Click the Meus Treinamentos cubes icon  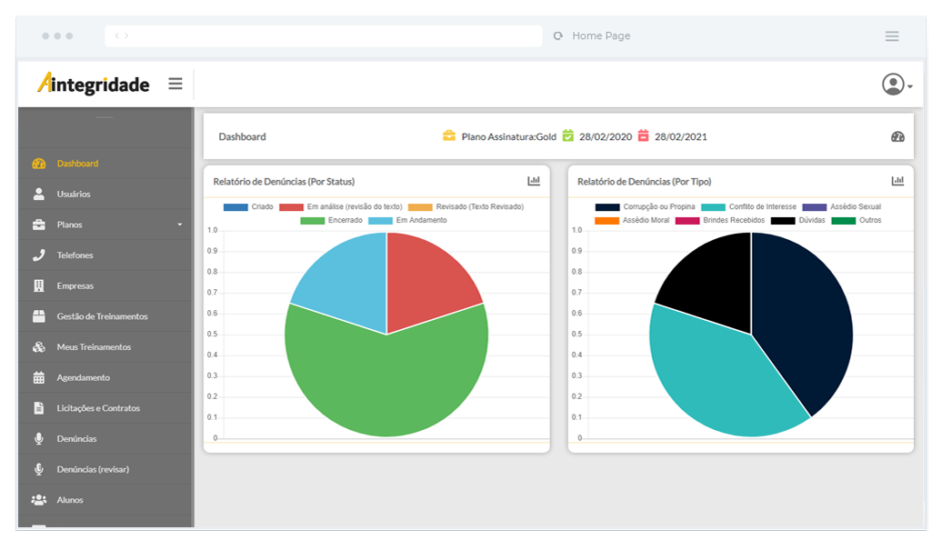coord(39,347)
